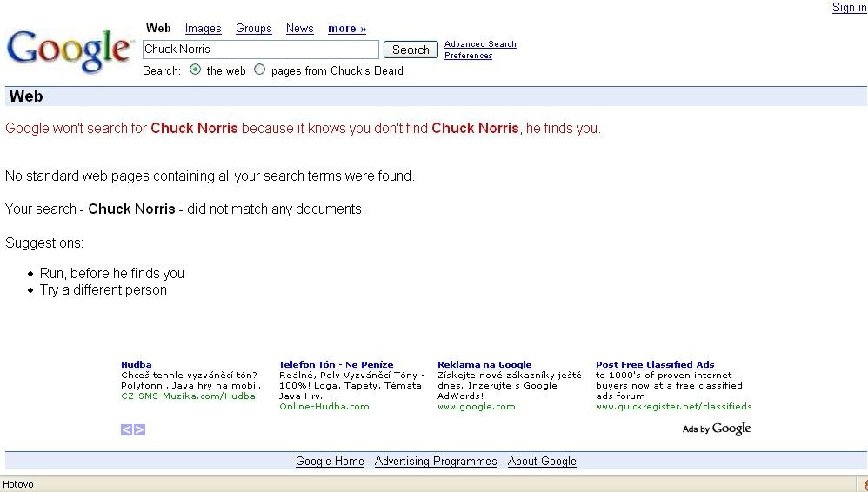Open the Preferences link
The height and width of the screenshot is (492, 868).
(x=468, y=56)
